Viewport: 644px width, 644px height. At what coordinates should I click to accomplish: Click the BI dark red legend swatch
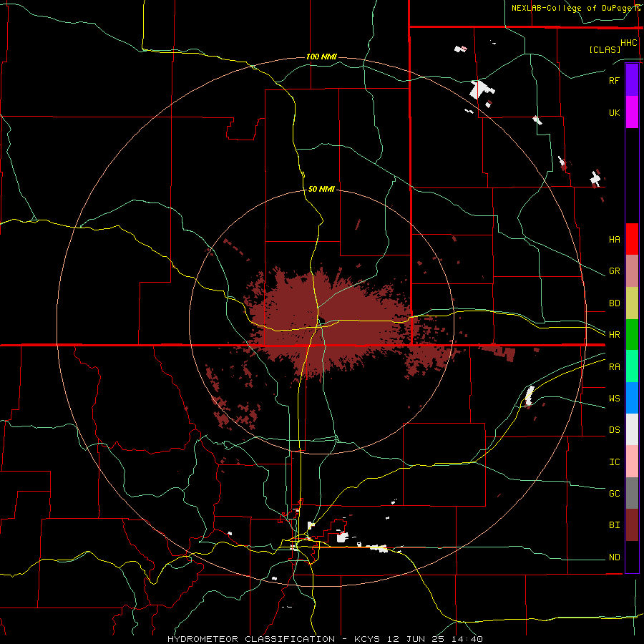(632, 525)
